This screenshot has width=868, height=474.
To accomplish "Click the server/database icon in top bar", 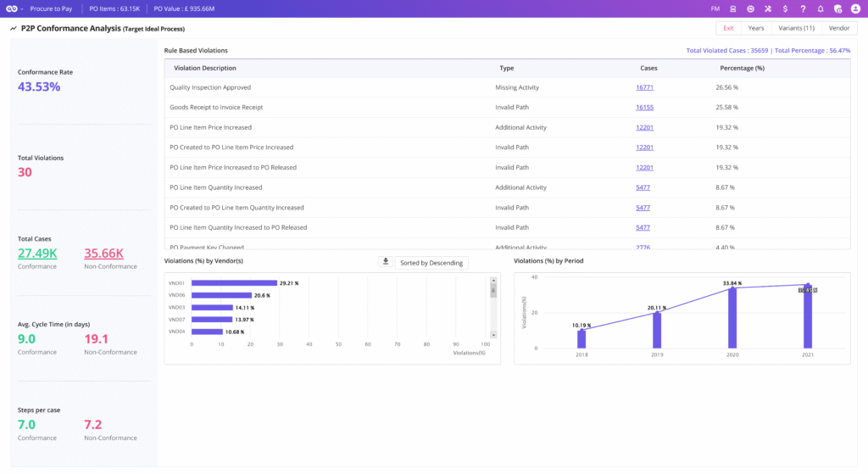I will pos(733,8).
